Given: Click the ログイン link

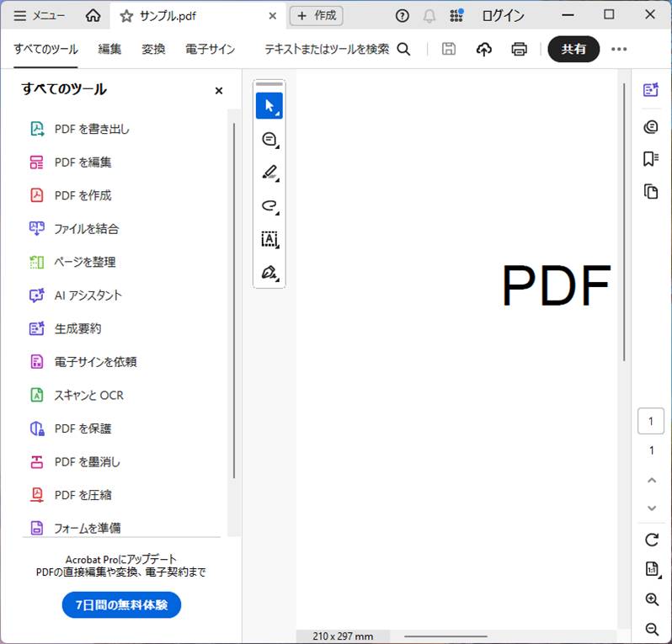Looking at the screenshot, I should 503,16.
